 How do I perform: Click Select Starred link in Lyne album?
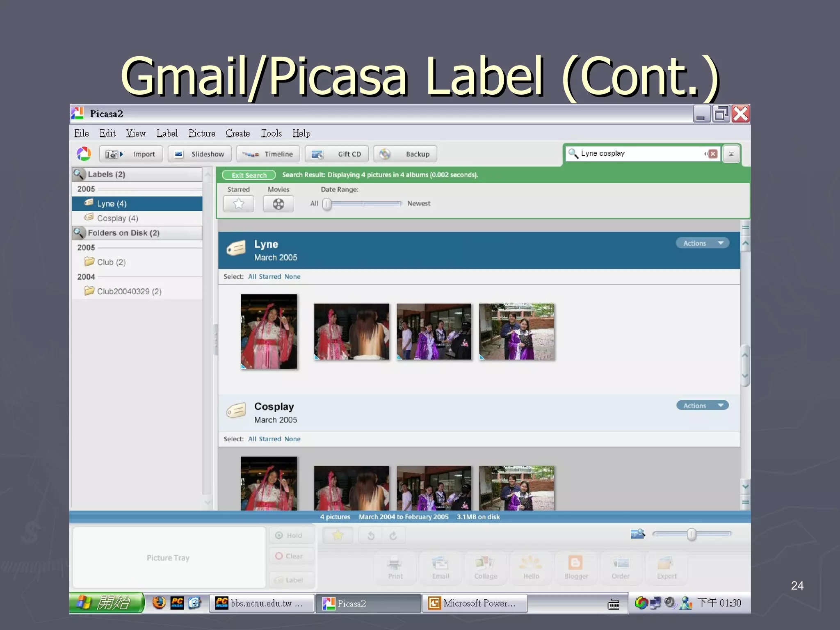[270, 277]
